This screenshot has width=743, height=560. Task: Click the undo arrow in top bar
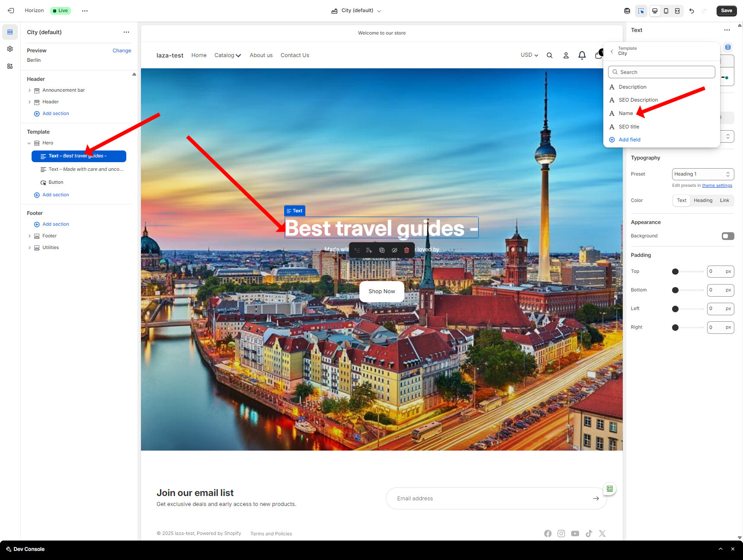click(x=692, y=11)
